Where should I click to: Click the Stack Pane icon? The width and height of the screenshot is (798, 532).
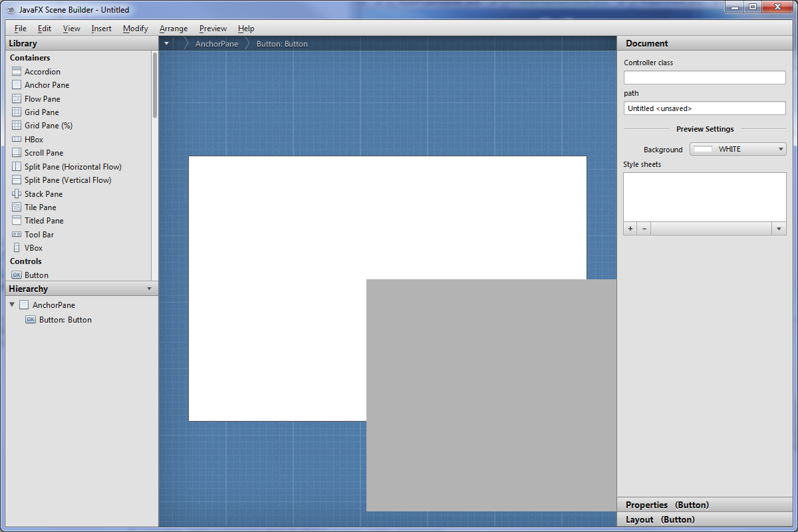(17, 194)
